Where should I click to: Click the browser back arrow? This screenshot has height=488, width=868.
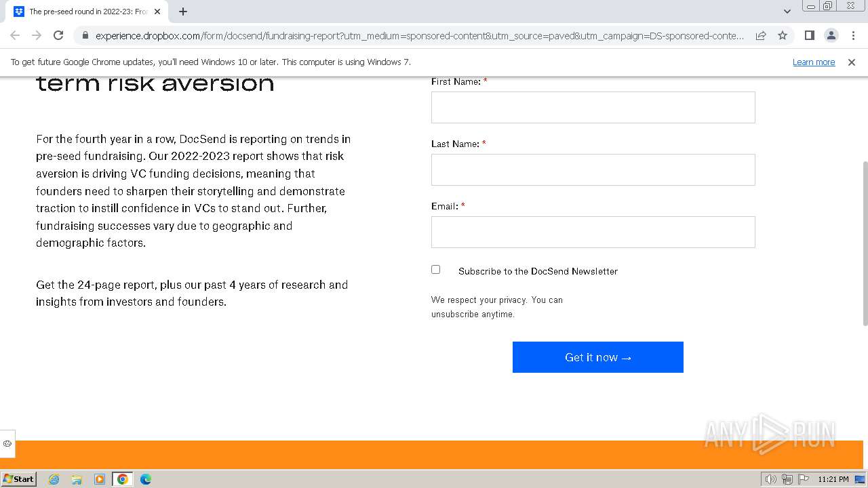15,35
